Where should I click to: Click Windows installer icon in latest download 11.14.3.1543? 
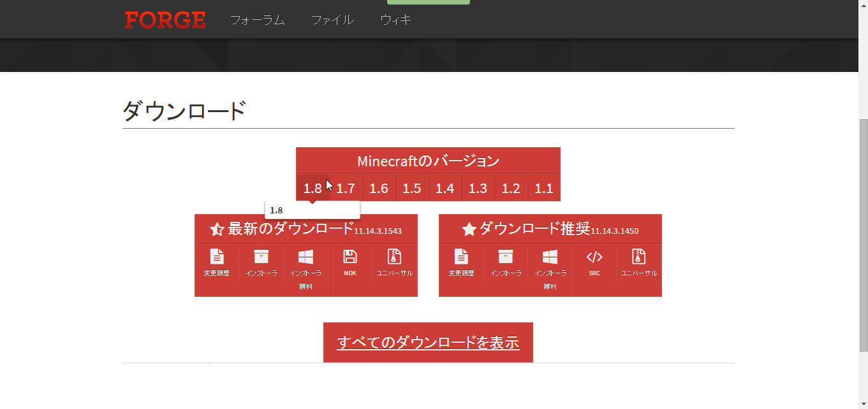305,257
